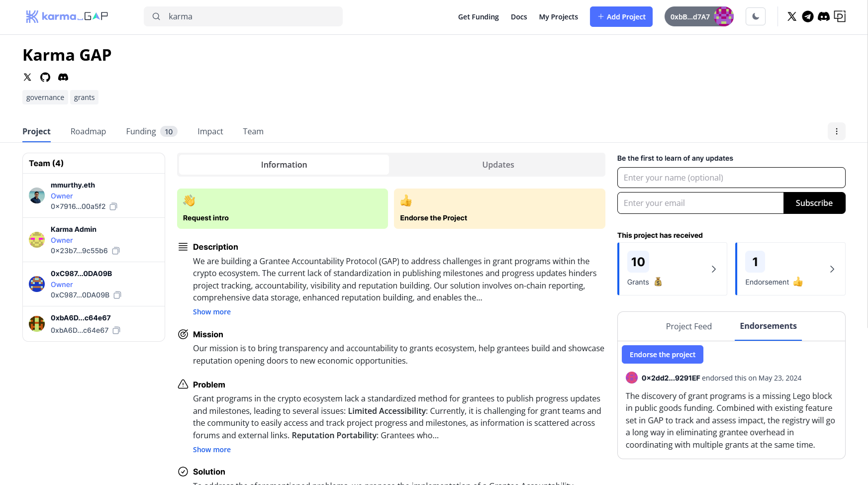Click the waving hand emoji in Request intro

pos(189,200)
